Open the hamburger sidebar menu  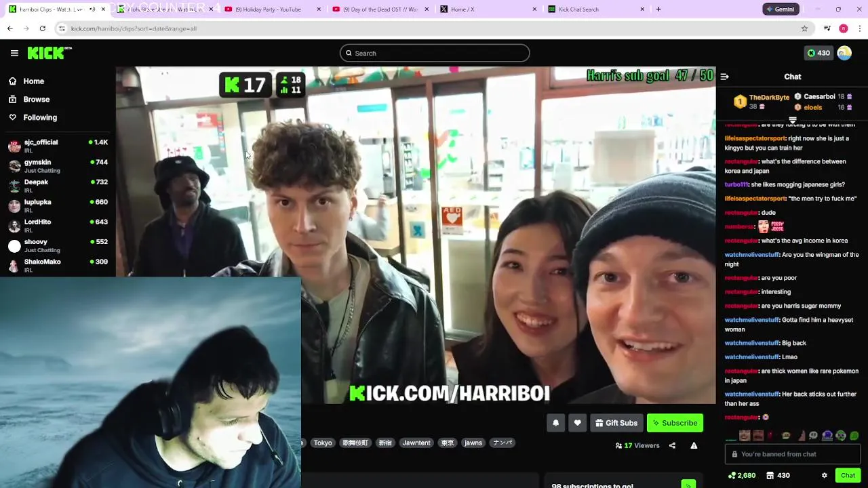pyautogui.click(x=14, y=53)
